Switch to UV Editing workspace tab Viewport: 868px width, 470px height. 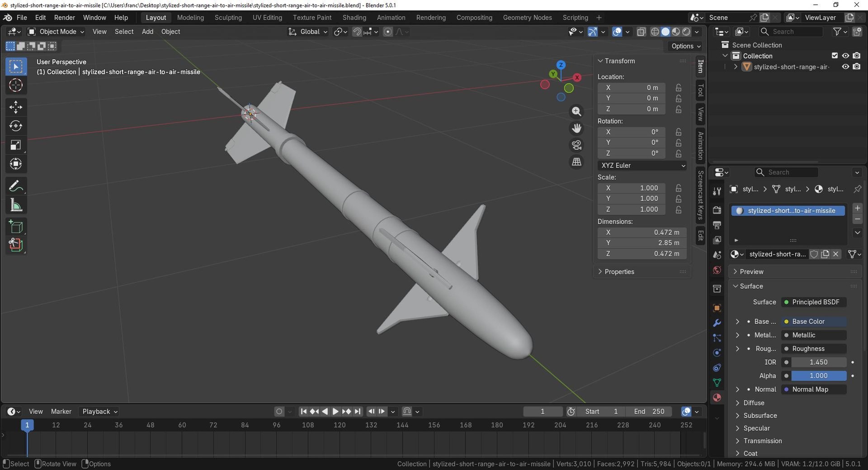[267, 18]
